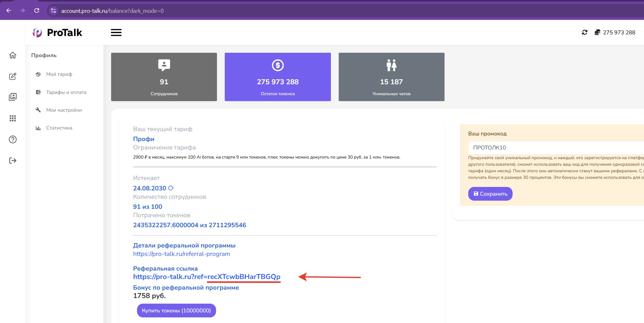This screenshot has width=644, height=323.
Task: Select Статистика in profile menu
Action: point(59,128)
